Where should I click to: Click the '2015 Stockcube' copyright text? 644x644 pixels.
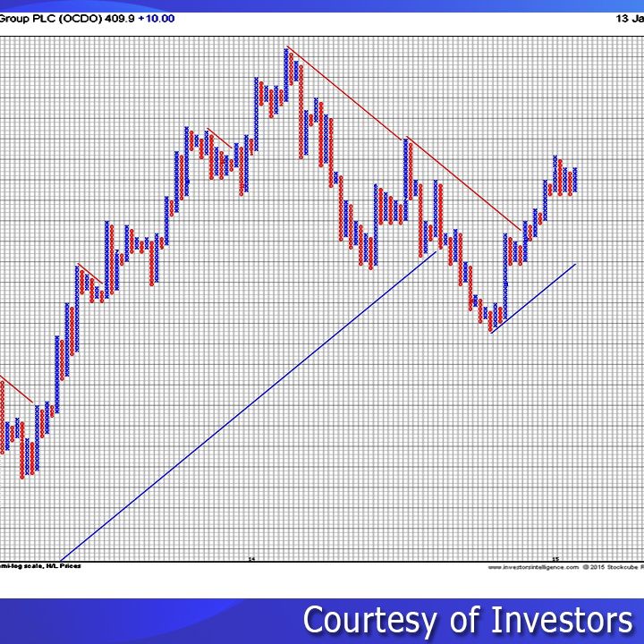pyautogui.click(x=612, y=567)
